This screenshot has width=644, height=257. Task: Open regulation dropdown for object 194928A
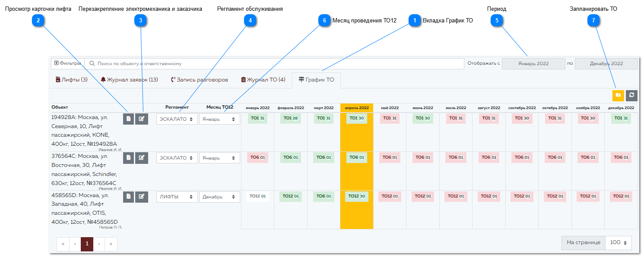point(177,119)
